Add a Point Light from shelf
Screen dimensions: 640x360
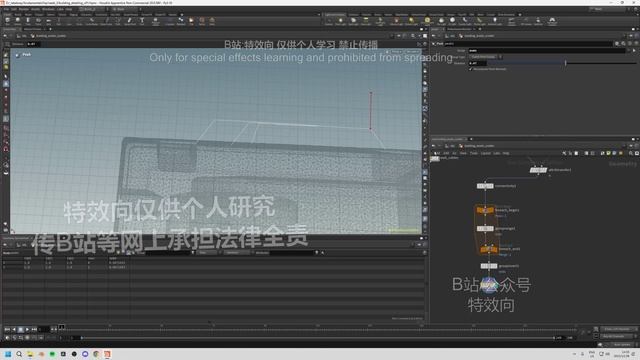(341, 21)
